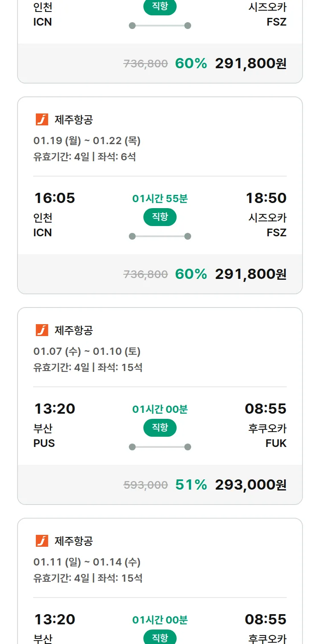Click Jeju Air logo on 01.19 flight card

(x=42, y=120)
